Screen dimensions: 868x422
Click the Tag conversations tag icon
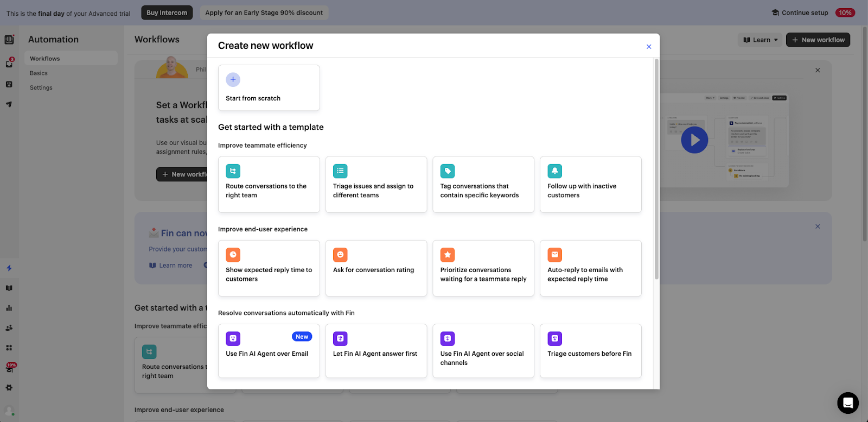(448, 171)
